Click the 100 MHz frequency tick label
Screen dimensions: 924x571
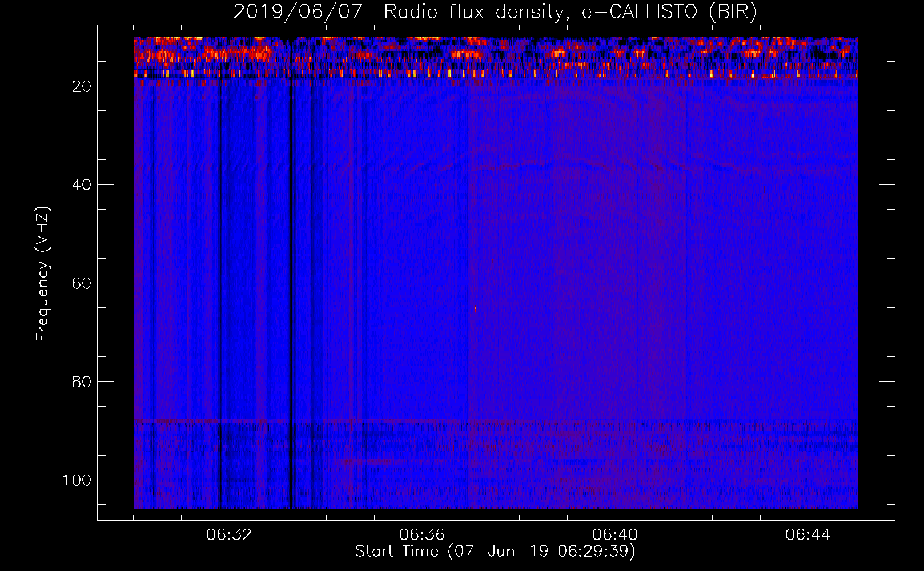point(77,480)
